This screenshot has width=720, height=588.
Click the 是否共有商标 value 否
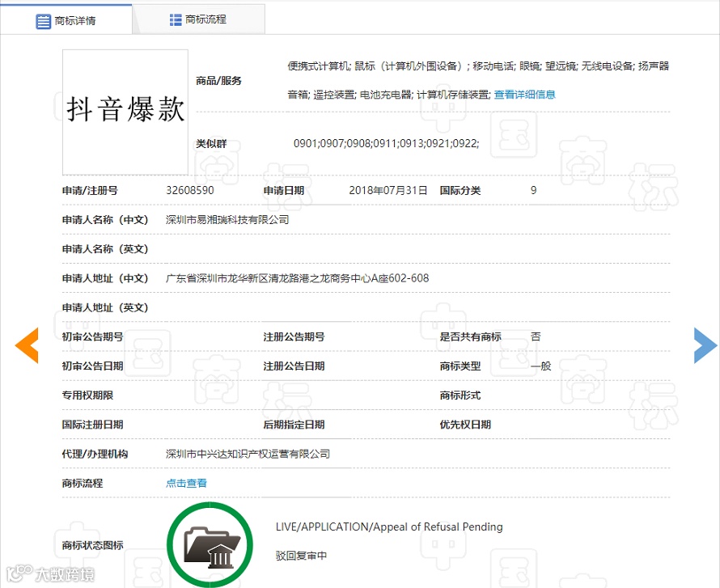point(536,336)
